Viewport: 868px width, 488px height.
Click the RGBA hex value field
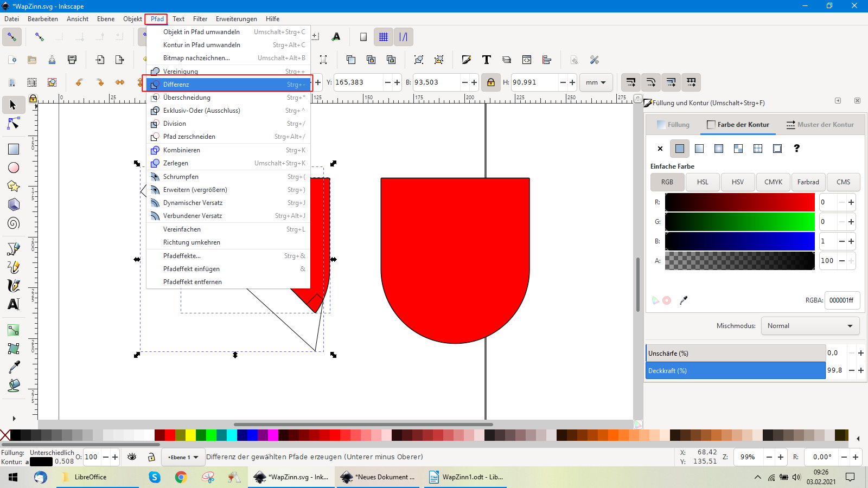point(841,300)
